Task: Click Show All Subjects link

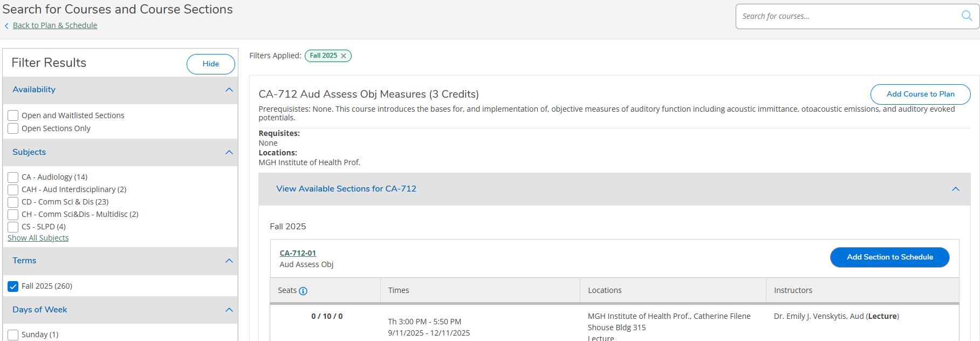Action: pos(38,238)
